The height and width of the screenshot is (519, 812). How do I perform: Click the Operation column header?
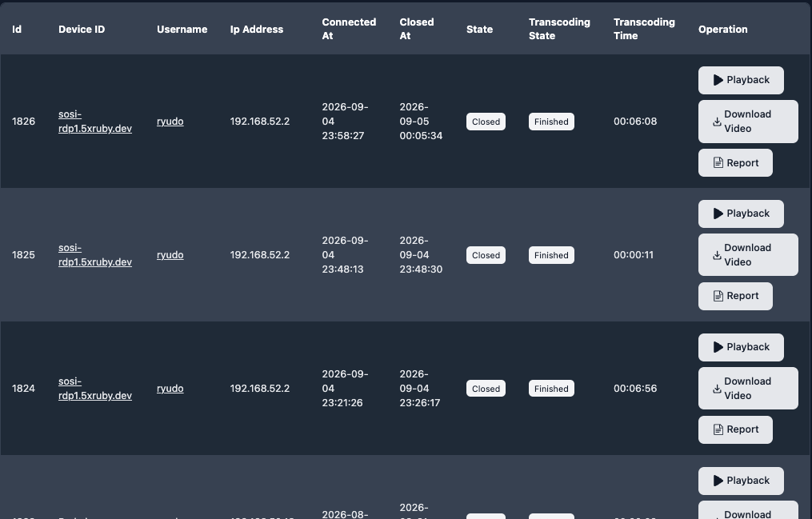click(722, 30)
